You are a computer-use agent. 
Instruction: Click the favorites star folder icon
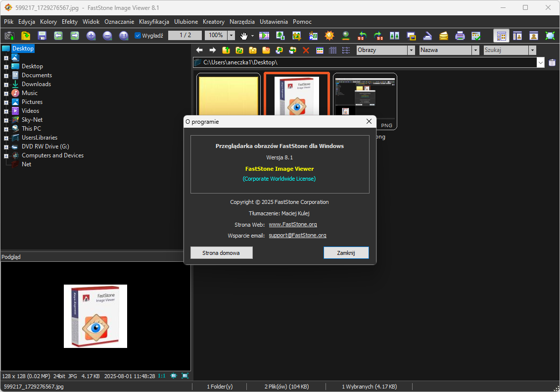point(253,50)
